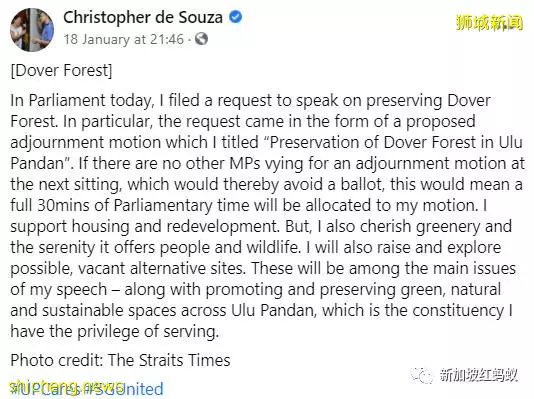Viewport: 534px width, 399px height.
Task: Click the sentence 'I support housing and redevelopment'
Action: pos(144,226)
